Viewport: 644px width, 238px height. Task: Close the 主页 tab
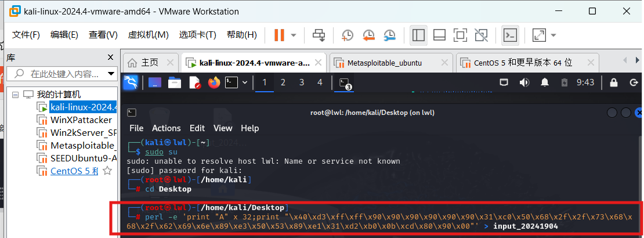pyautogui.click(x=170, y=63)
